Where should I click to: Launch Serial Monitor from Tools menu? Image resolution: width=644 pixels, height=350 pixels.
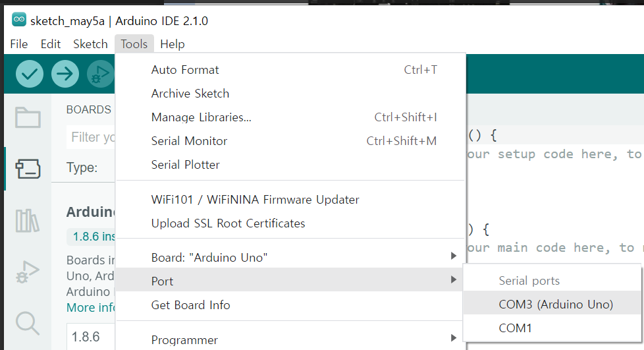point(291,141)
